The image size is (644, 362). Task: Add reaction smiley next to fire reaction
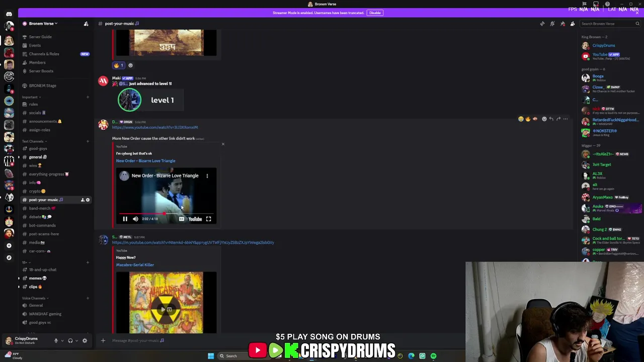pos(130,65)
